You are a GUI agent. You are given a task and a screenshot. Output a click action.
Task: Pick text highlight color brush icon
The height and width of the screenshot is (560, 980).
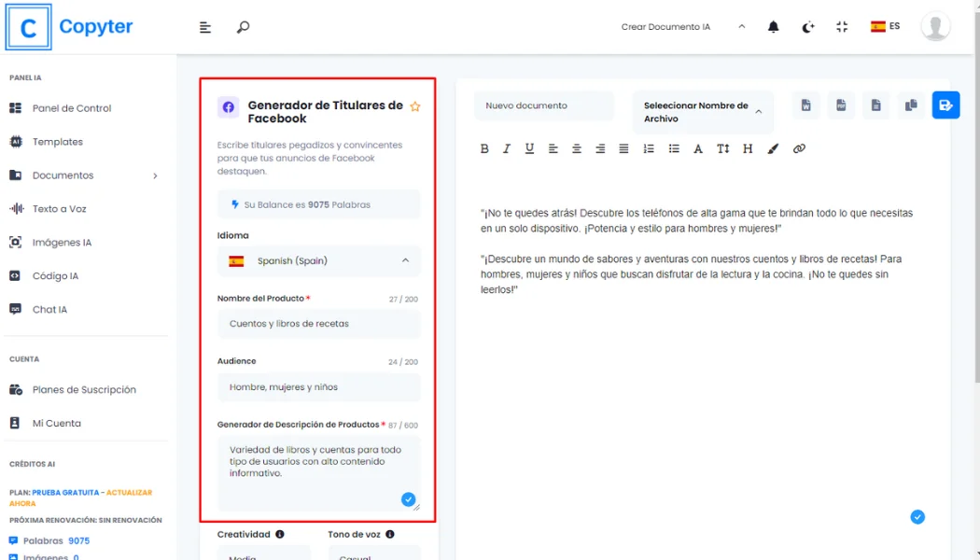pos(773,148)
